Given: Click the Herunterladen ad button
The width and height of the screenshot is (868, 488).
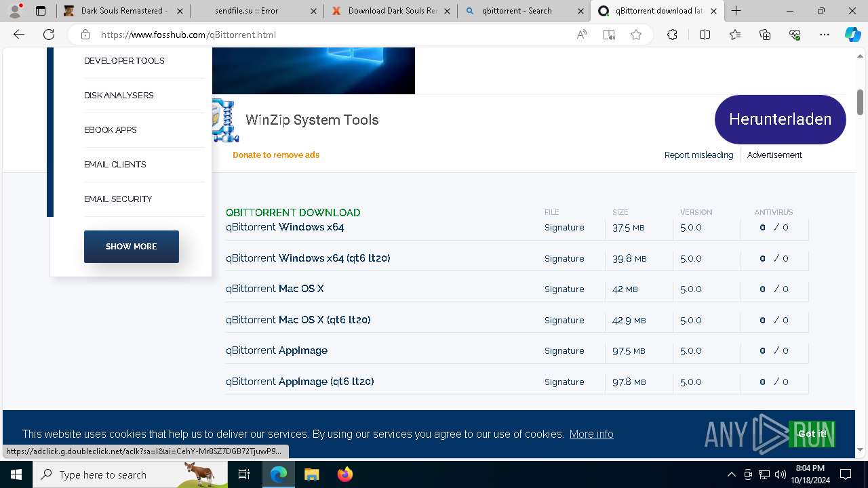Looking at the screenshot, I should coord(781,119).
